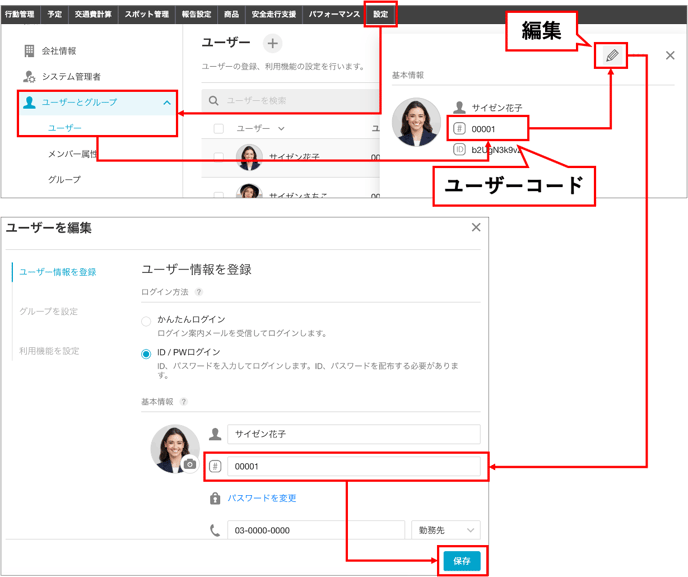
Task: Go to the グループを設定 step
Action: 48,312
